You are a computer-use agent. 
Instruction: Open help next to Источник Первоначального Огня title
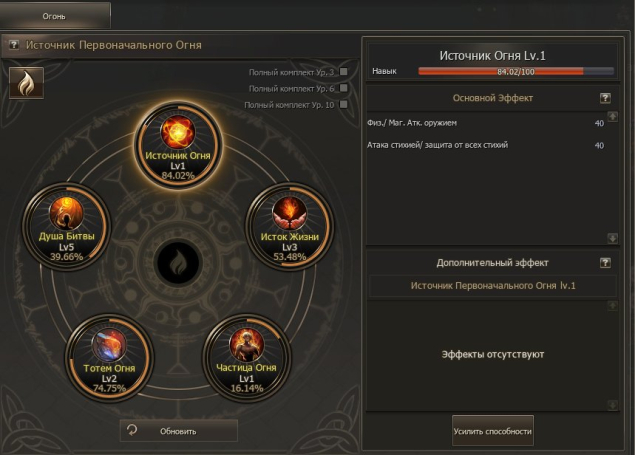14,45
